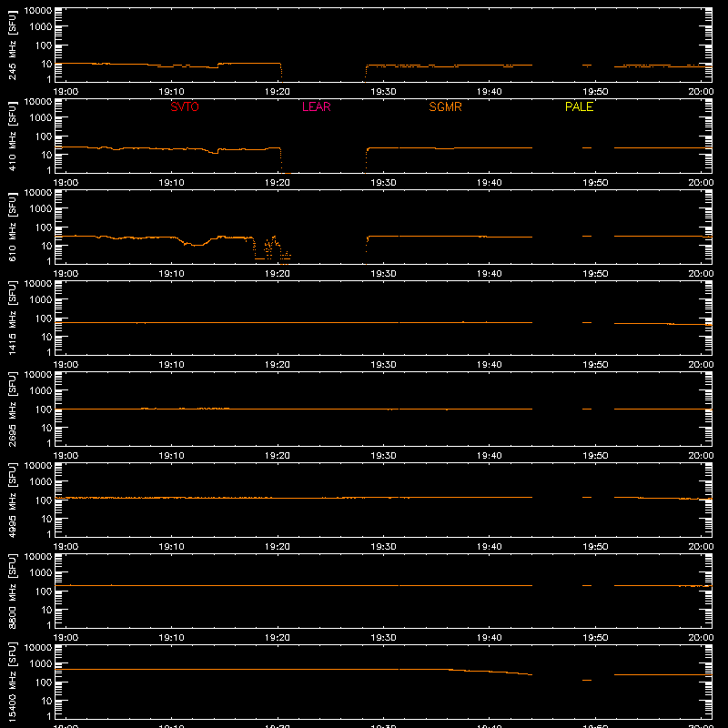This screenshot has height=728, width=728.
Task: Click the red SVTO station label
Action: pos(185,106)
